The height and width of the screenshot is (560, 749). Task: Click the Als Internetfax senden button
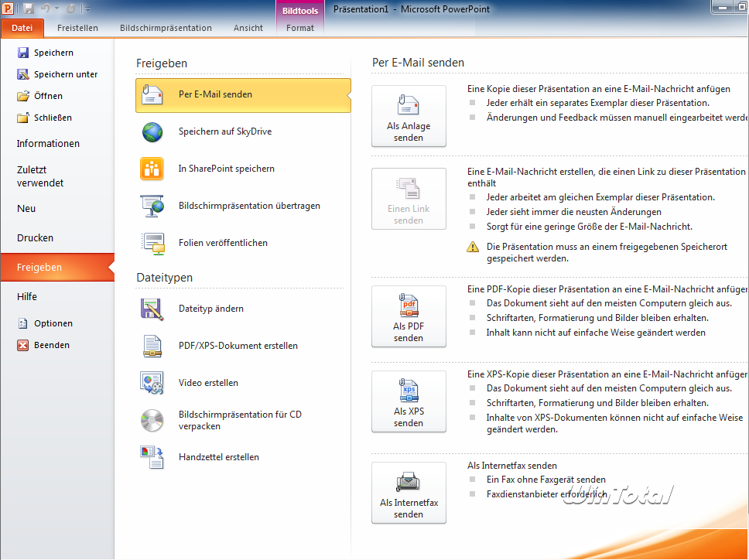pyautogui.click(x=409, y=493)
